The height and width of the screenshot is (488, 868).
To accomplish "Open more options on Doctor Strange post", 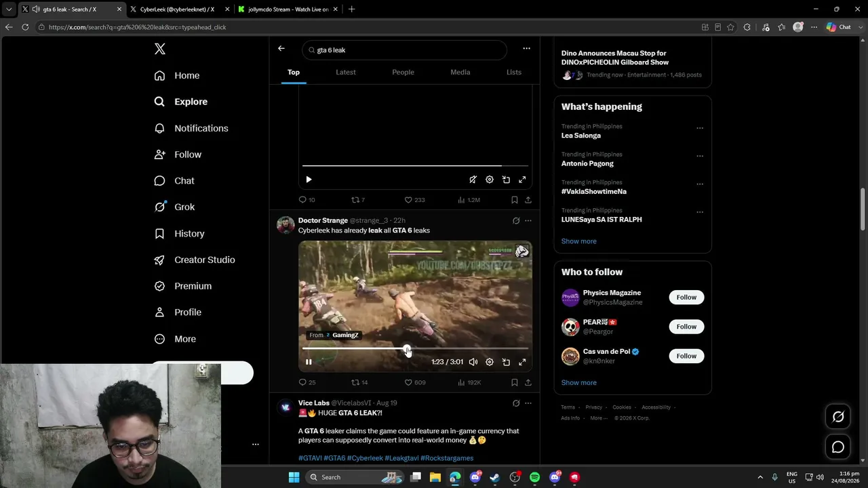I will point(528,221).
